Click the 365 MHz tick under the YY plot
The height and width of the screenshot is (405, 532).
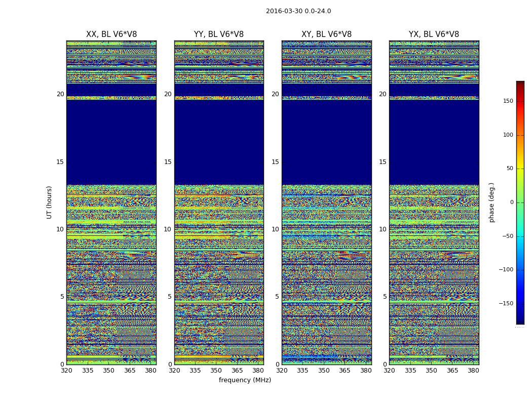pyautogui.click(x=237, y=371)
